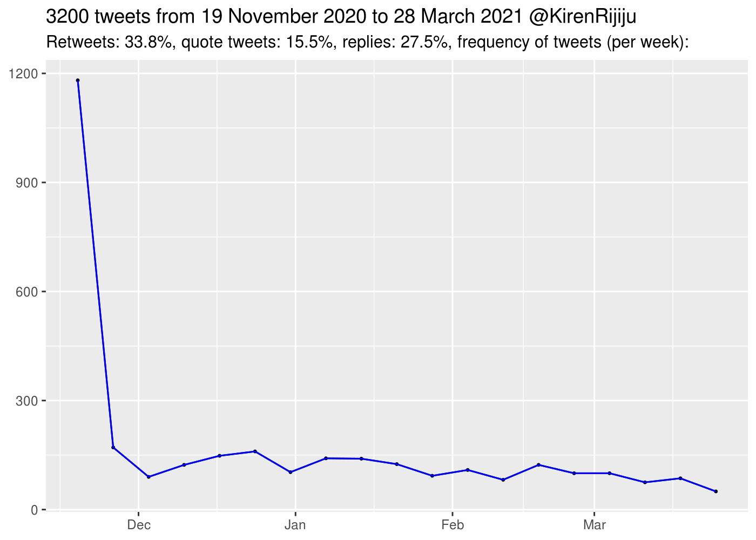Click the data point ending the steep drop
756x540 pixels.
(113, 447)
